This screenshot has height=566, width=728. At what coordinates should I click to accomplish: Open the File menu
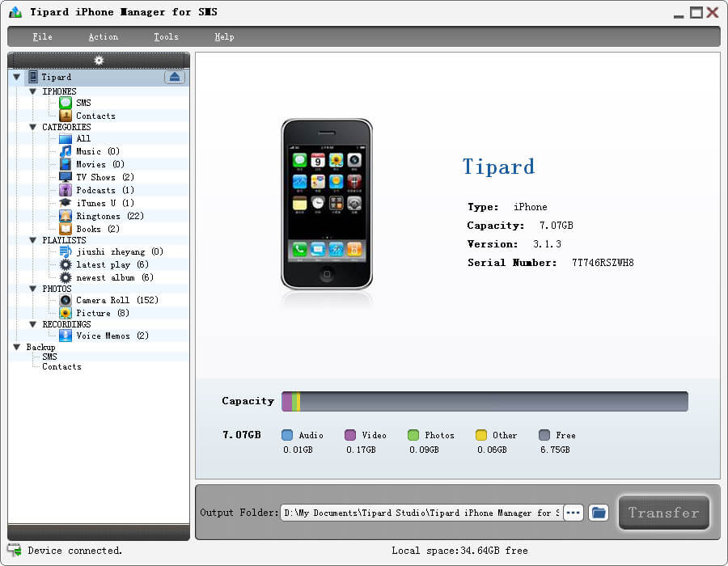(x=42, y=36)
